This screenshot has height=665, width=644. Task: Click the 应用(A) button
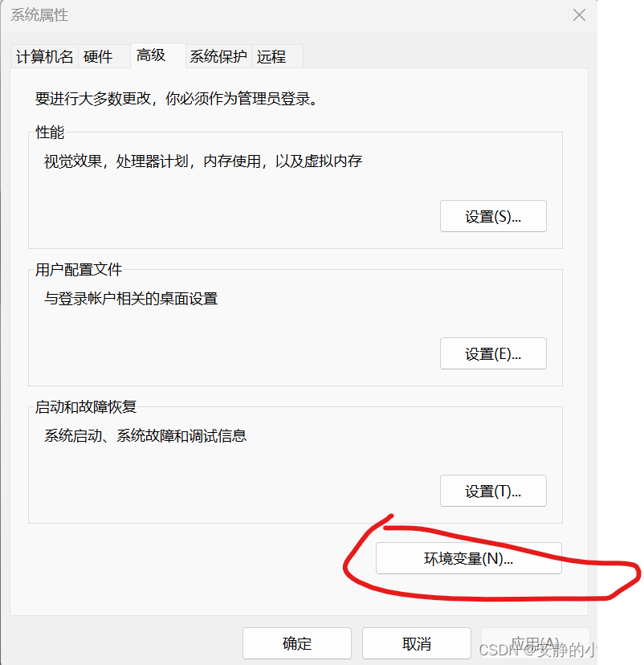(536, 643)
